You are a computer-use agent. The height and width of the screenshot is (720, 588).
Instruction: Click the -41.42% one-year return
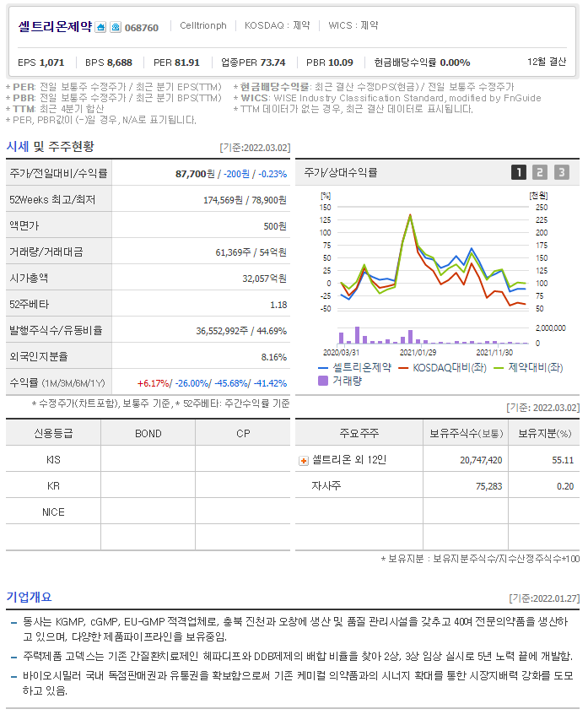(x=270, y=383)
